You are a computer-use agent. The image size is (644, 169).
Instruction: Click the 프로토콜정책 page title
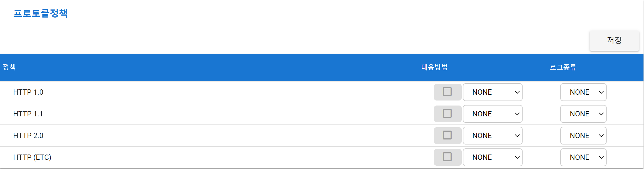coord(40,13)
